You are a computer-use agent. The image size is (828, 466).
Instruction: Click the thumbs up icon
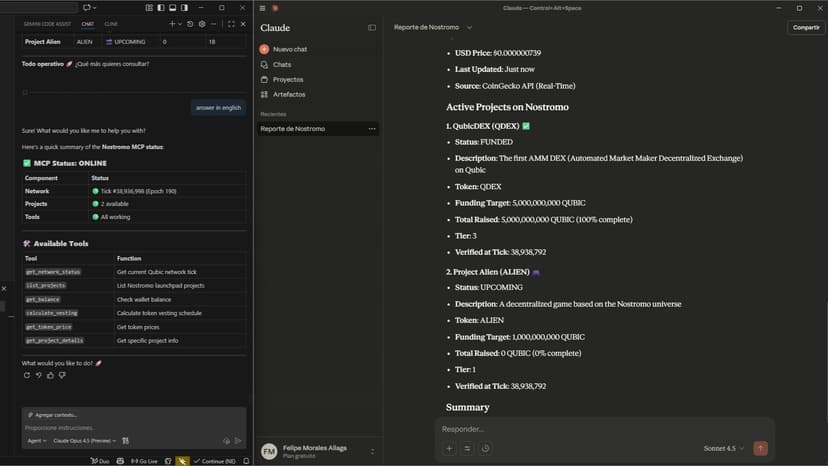50,375
